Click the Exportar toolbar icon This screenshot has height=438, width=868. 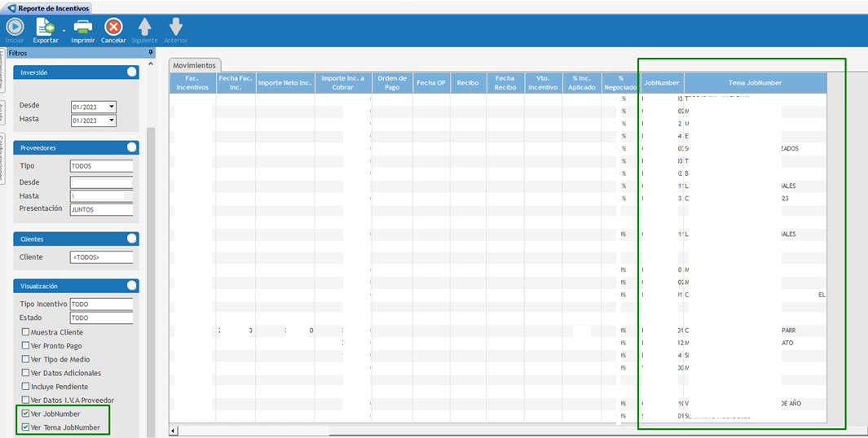(45, 27)
